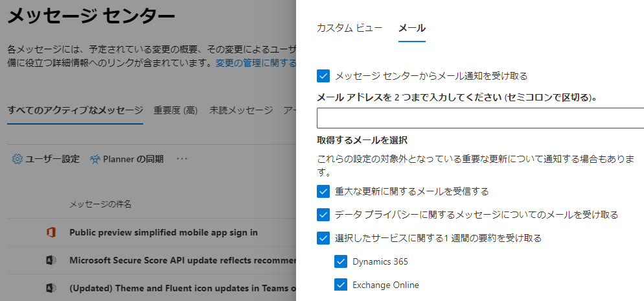Select すべてのアクティブなメッセージ tab
Screen dimensions: 644x301
pyautogui.click(x=75, y=110)
